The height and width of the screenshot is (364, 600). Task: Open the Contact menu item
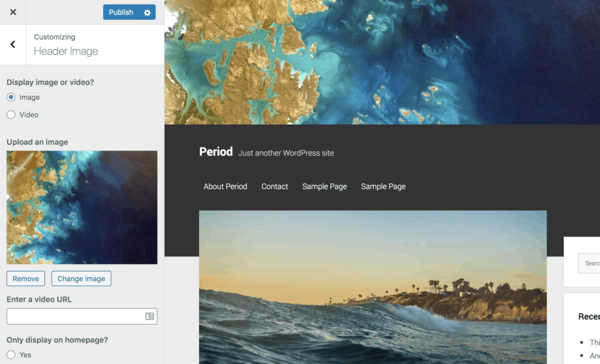[275, 187]
